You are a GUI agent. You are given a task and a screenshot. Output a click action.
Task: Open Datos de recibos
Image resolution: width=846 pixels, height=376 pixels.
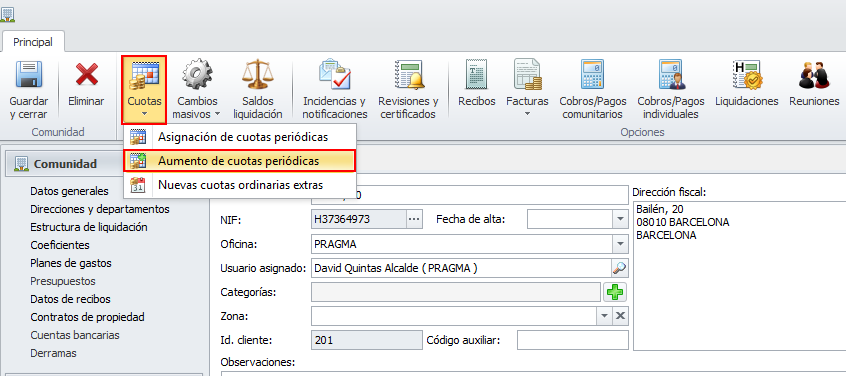tap(71, 299)
